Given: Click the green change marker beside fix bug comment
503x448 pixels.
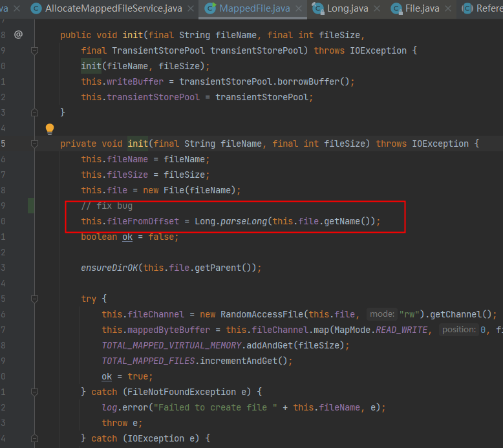Looking at the screenshot, I should point(31,206).
